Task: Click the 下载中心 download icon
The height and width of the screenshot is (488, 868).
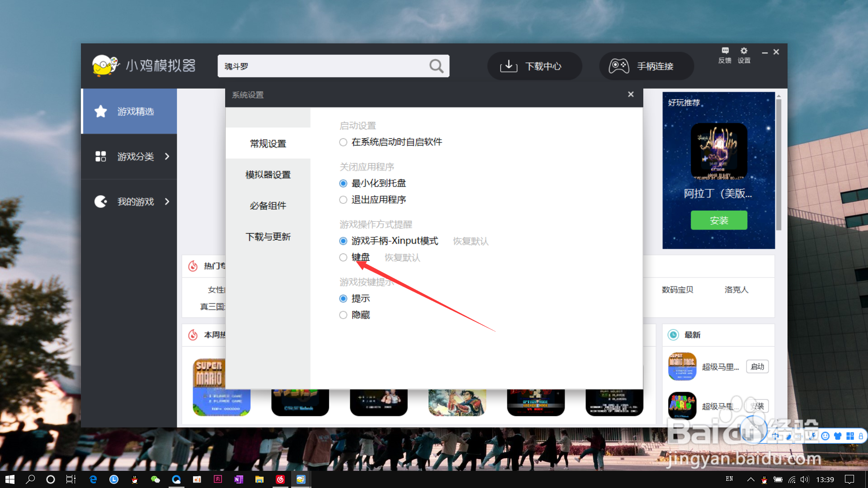Action: [509, 66]
